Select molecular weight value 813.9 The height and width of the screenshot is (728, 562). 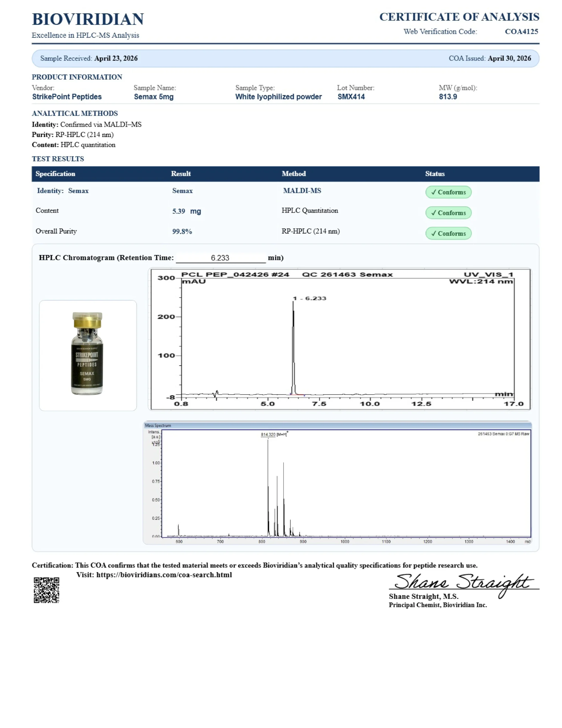point(448,97)
